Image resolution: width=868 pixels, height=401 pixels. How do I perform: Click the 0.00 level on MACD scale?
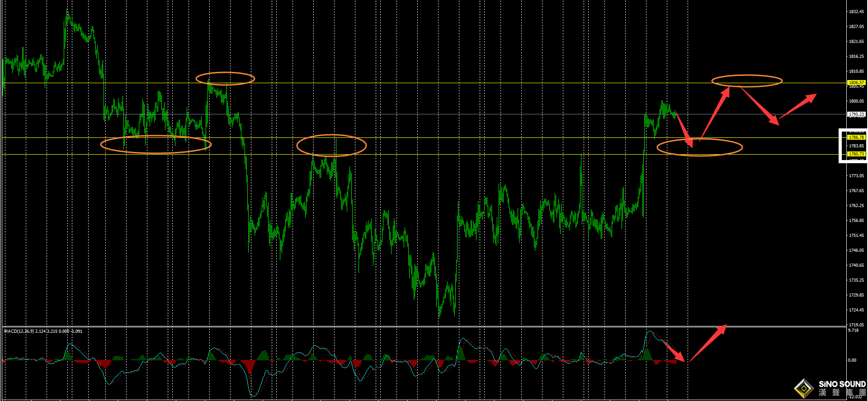tap(852, 360)
